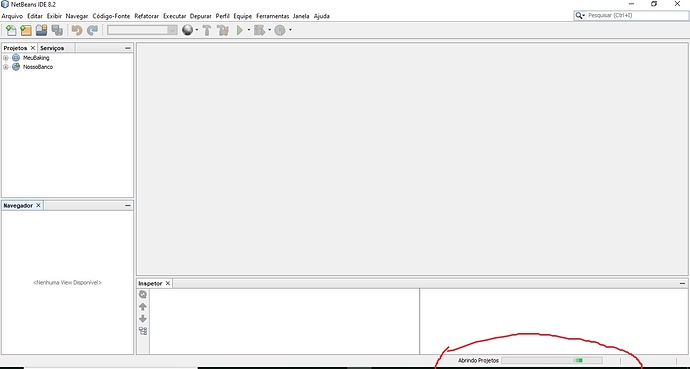Click the Build Project hammer icon

click(207, 30)
